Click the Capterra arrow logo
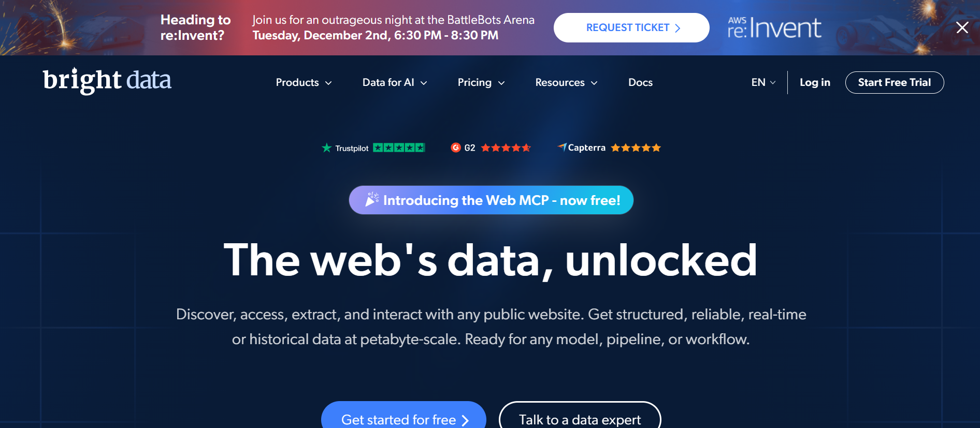The width and height of the screenshot is (980, 428). point(562,147)
